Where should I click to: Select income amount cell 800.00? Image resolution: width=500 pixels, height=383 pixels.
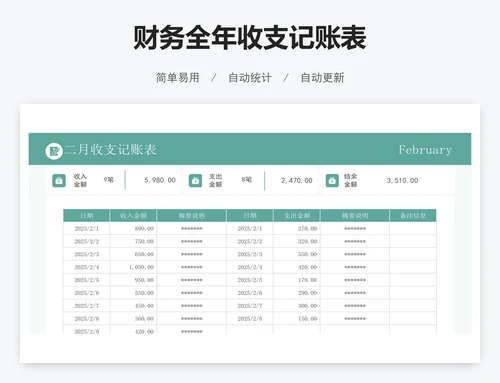[x=133, y=229]
